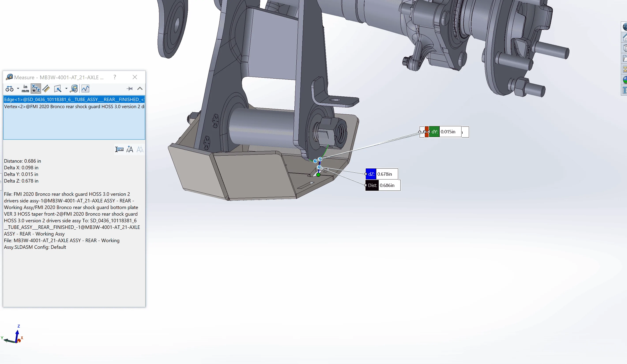Open the Arc/Circle Measurements tool
This screenshot has width=627, height=364.
tap(9, 89)
